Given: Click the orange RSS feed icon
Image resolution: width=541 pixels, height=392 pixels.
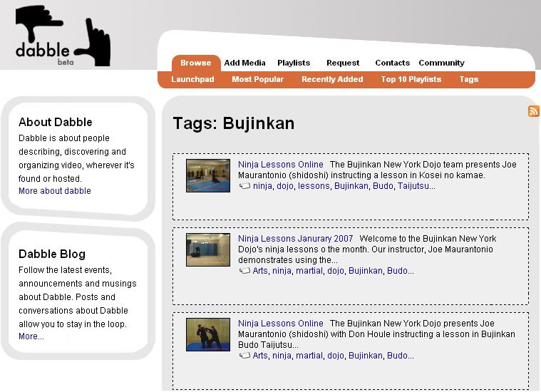Looking at the screenshot, I should tap(533, 111).
